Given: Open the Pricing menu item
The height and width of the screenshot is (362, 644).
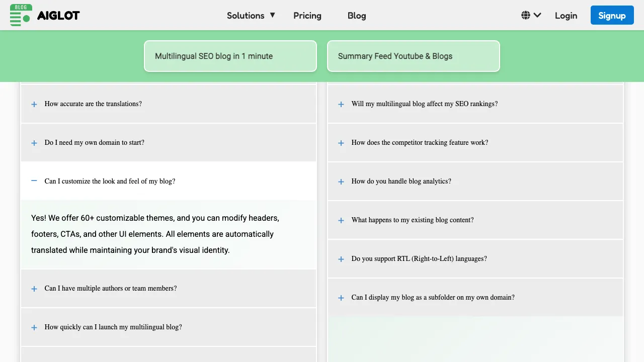Looking at the screenshot, I should (307, 16).
